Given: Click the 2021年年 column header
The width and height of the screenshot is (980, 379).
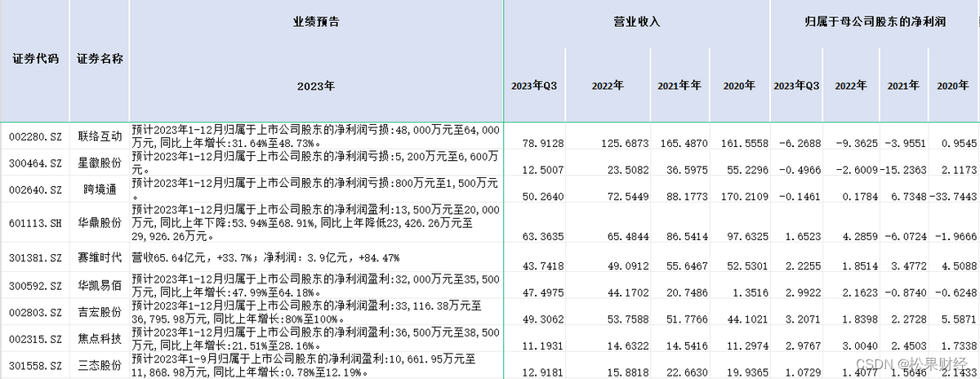Looking at the screenshot, I should [x=679, y=85].
